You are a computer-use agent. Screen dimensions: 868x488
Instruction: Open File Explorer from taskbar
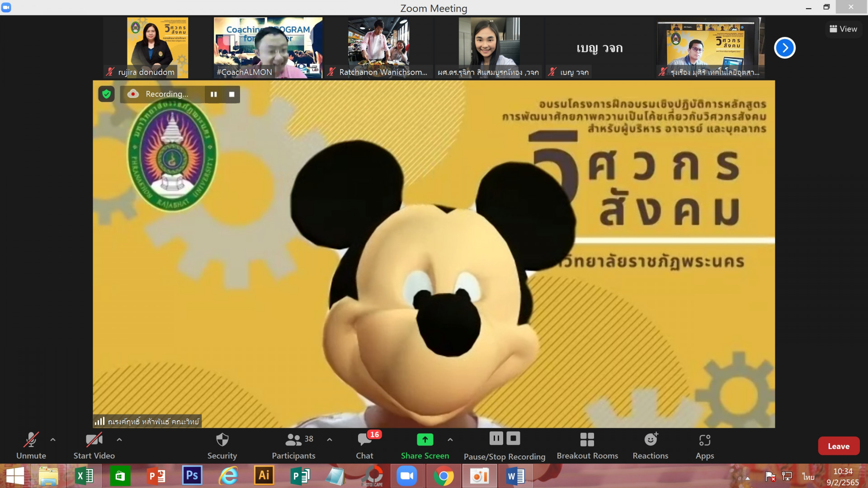48,476
